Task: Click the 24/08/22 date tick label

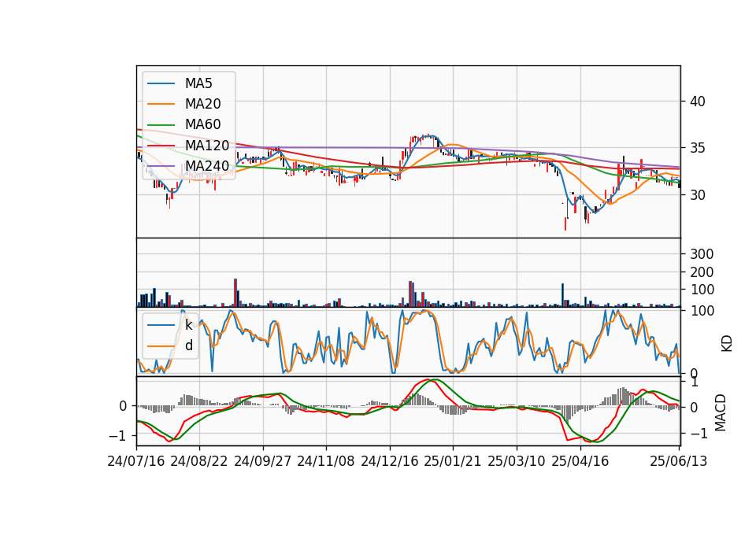Action: tap(199, 461)
